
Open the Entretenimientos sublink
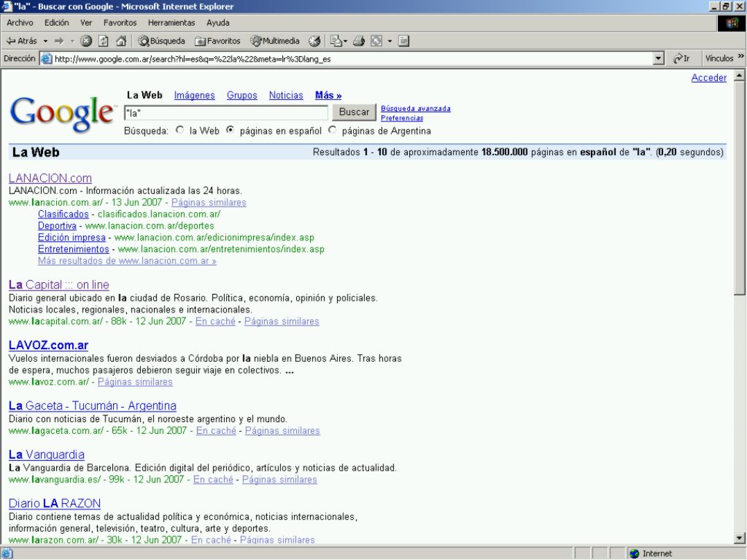(74, 249)
